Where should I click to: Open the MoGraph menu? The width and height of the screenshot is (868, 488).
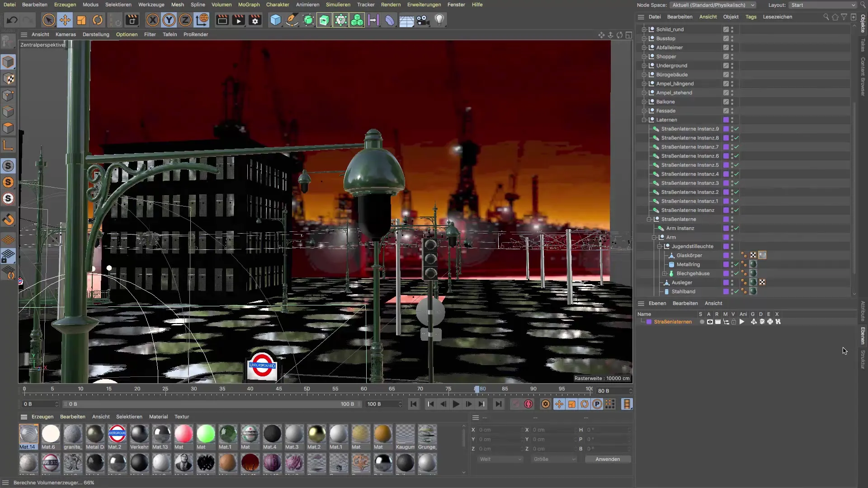[x=249, y=5]
